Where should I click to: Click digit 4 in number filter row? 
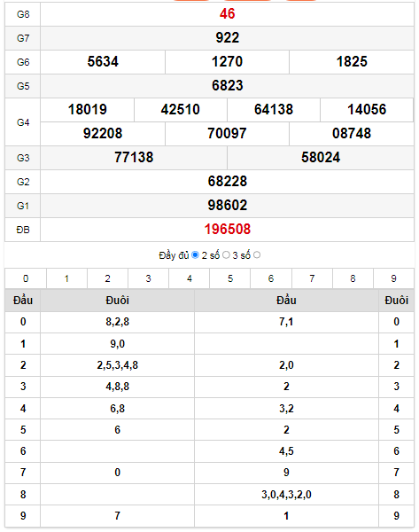tap(190, 278)
